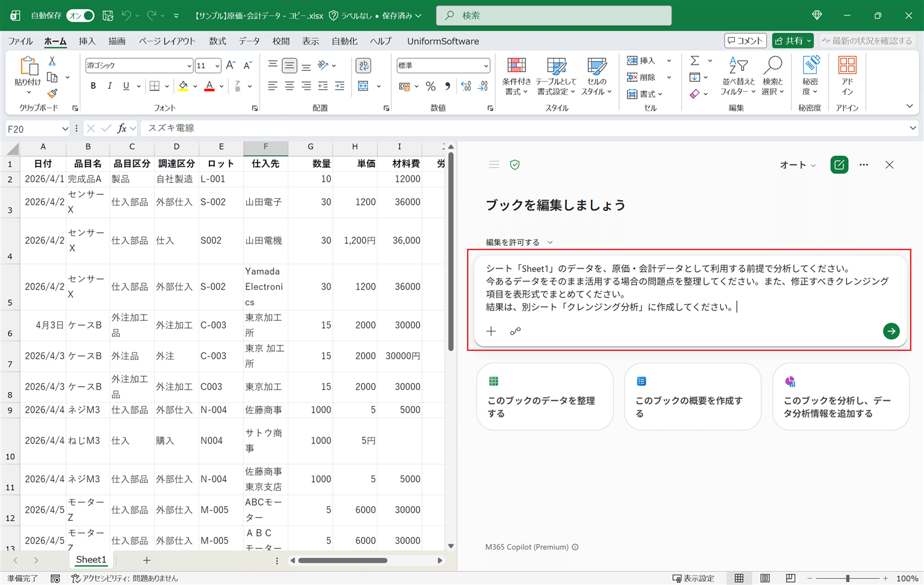Click the plus attach icon in the Copilot prompt
The image size is (924, 585).
point(491,331)
